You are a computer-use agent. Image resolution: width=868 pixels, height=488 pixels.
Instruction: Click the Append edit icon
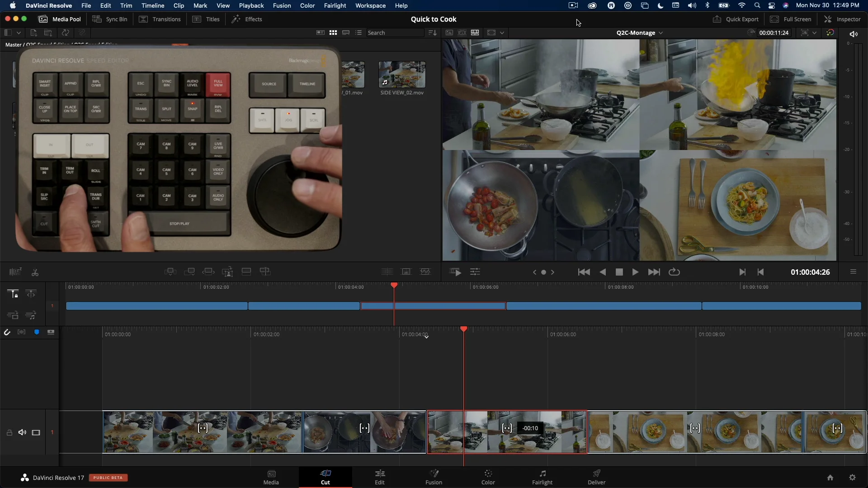pyautogui.click(x=189, y=272)
